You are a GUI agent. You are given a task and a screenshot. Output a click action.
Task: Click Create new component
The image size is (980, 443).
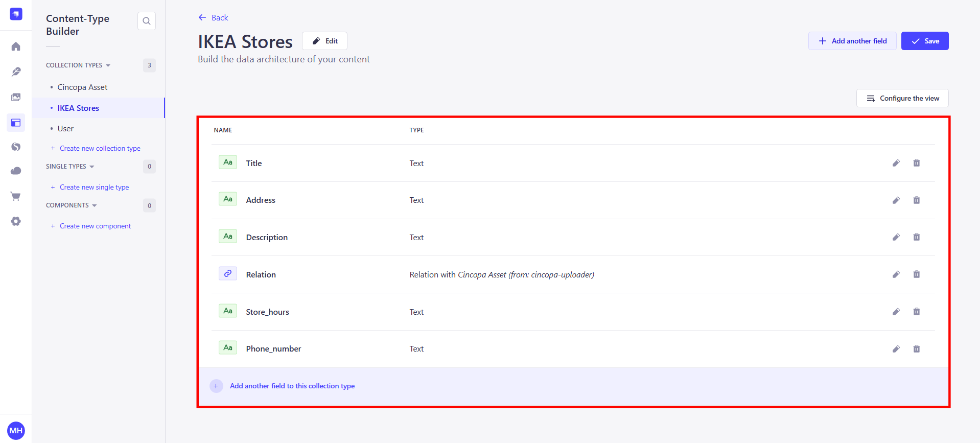(91, 226)
